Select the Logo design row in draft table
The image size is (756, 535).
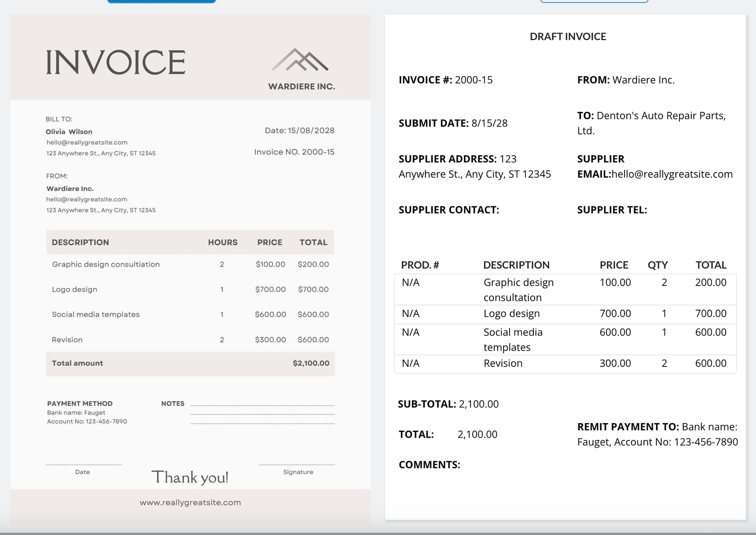511,314
